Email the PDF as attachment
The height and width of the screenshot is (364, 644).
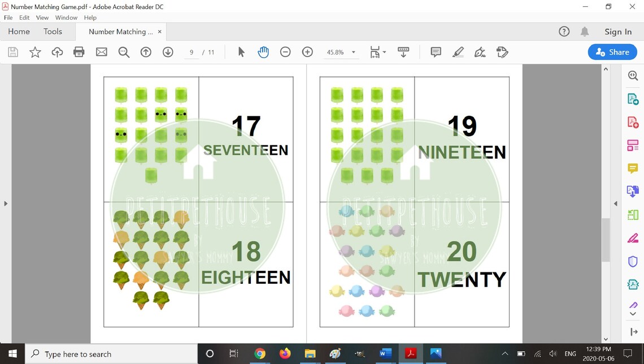tap(101, 52)
